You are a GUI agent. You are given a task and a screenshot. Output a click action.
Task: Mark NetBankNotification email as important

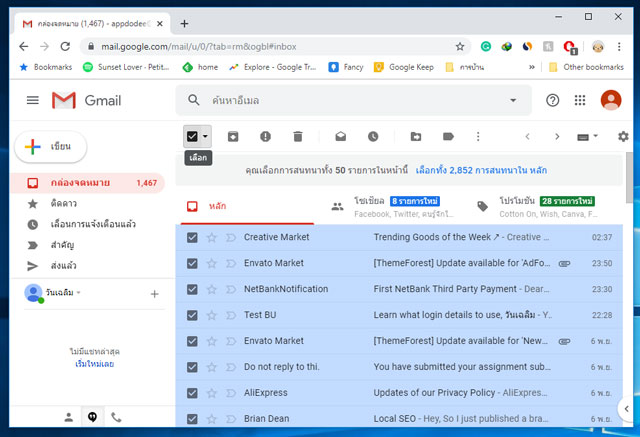tap(231, 289)
